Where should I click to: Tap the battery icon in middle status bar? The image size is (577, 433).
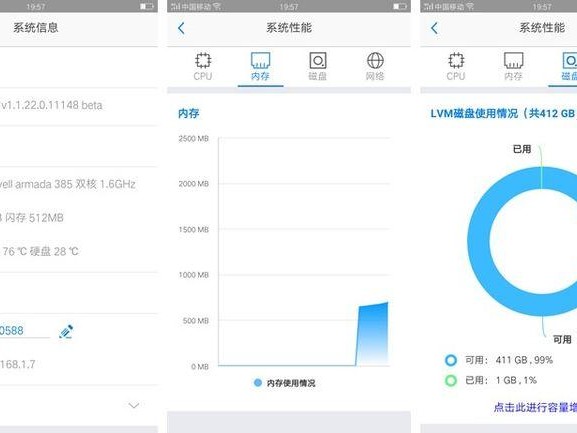click(x=399, y=6)
